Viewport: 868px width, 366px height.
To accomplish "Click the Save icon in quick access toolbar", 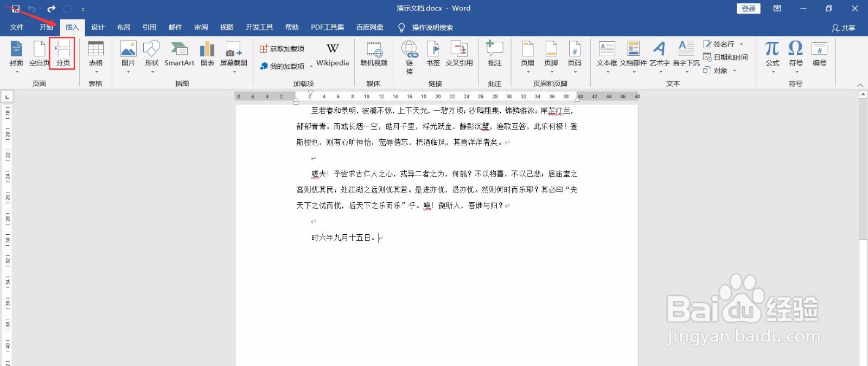I will point(16,9).
